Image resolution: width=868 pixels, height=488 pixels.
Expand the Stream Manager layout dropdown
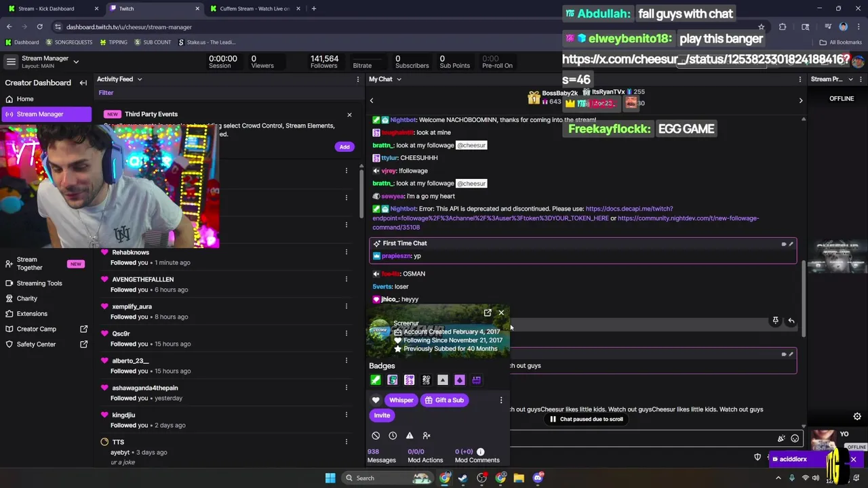pyautogui.click(x=76, y=62)
